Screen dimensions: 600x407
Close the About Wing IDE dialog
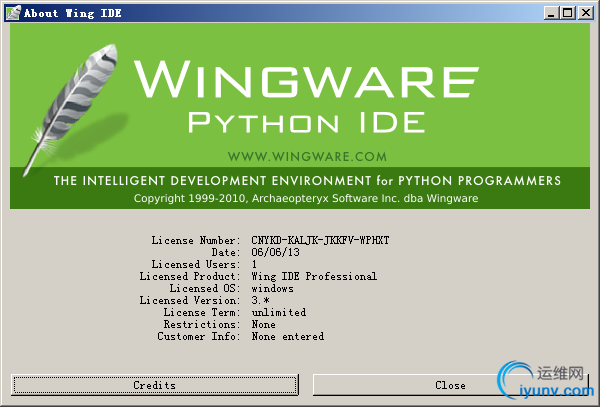pos(450,384)
